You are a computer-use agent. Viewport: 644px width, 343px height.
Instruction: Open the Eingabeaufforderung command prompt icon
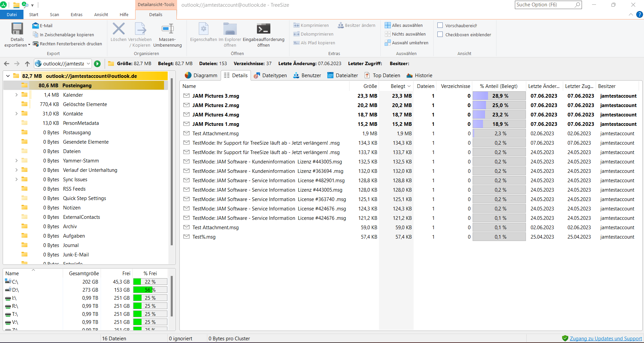(264, 29)
